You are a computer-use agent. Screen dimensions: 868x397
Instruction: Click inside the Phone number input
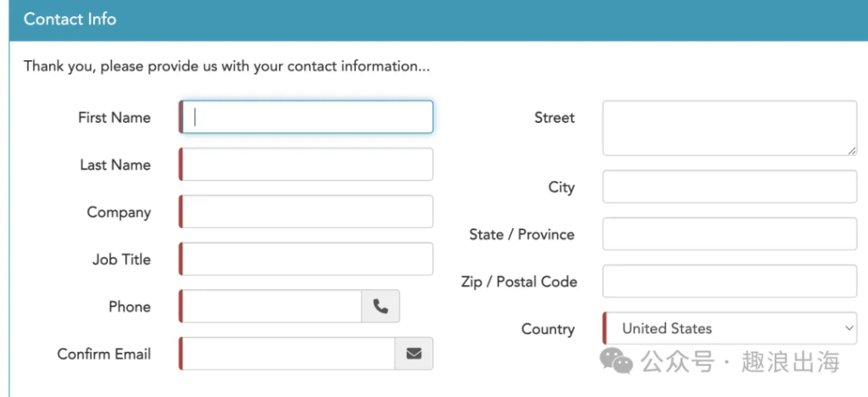pos(270,306)
